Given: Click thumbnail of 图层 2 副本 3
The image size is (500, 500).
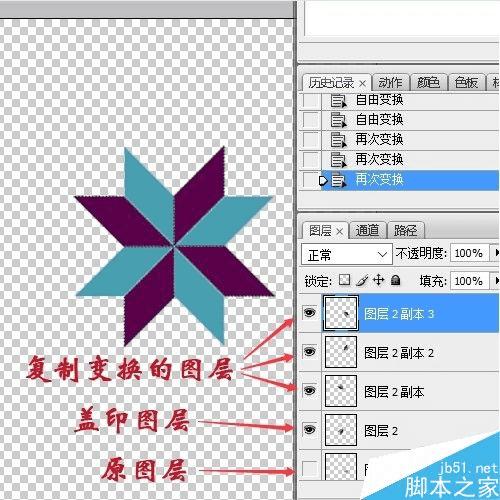Looking at the screenshot, I should (x=341, y=313).
